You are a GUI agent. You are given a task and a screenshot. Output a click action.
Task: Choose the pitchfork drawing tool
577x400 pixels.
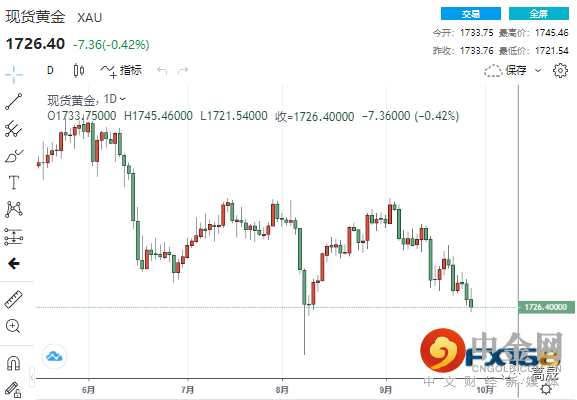point(14,129)
